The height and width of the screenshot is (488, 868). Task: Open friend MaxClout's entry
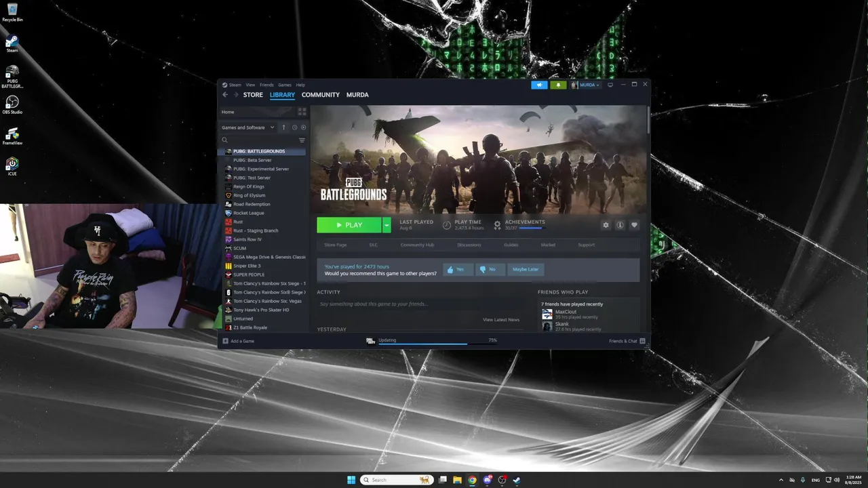(570, 314)
